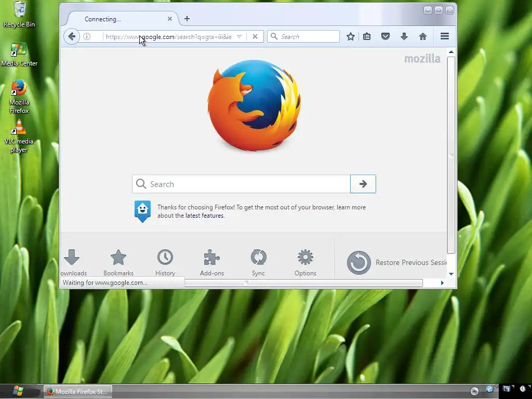Select the Mozilla Firefox desktop shortcut
Image resolution: width=532 pixels, height=399 pixels.
pyautogui.click(x=19, y=97)
